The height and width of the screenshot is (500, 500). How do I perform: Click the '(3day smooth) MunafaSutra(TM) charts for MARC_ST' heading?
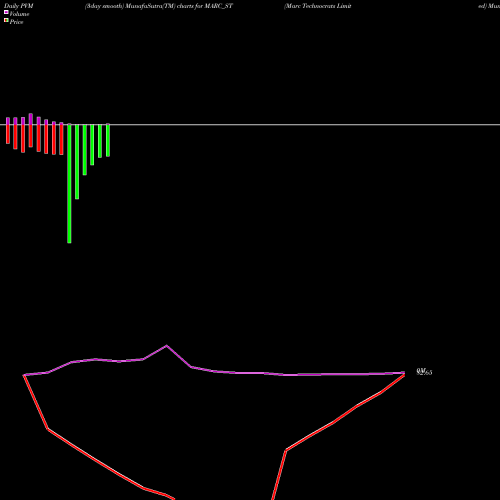(x=159, y=6)
